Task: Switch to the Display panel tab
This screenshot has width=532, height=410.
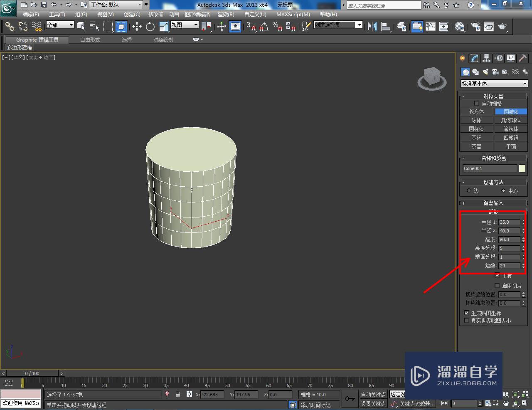Action: click(x=511, y=58)
